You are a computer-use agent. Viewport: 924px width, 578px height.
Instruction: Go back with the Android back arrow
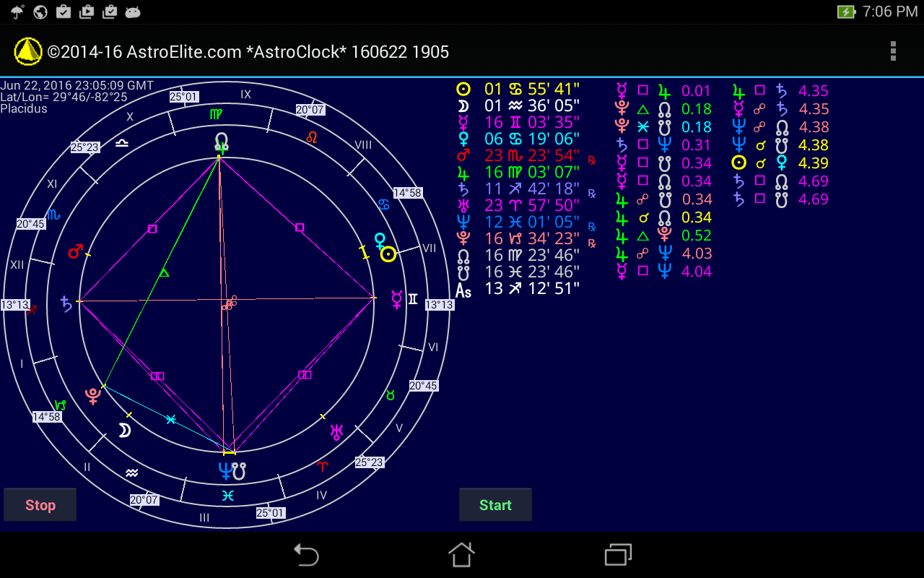tap(306, 554)
